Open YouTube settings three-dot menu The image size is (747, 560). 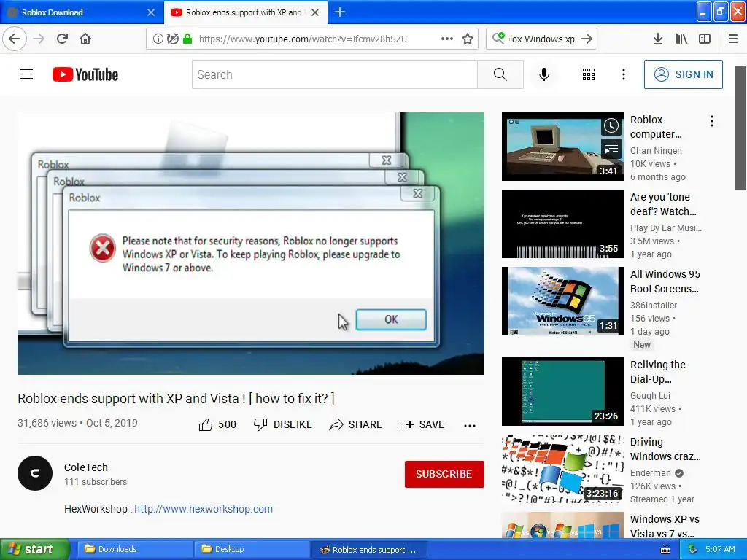[624, 74]
